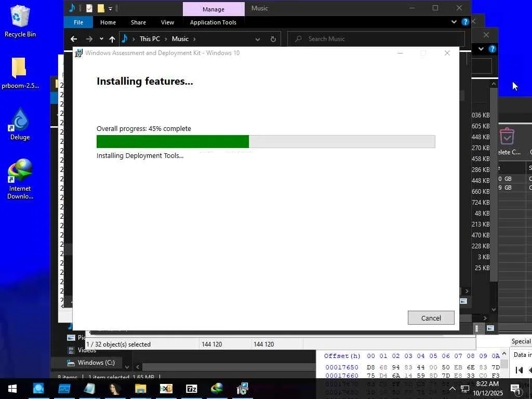Image resolution: width=532 pixels, height=399 pixels.
Task: Open the ADK setup taskbar icon
Action: point(243,389)
